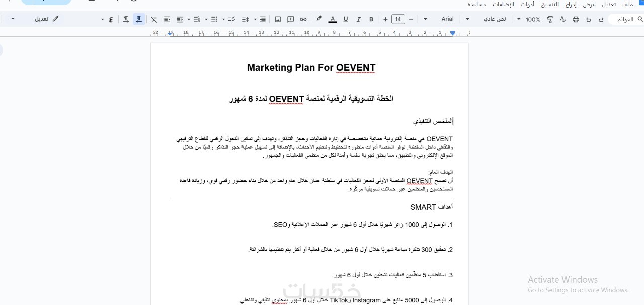Toggle italic formatting
Screen dimensions: 644x305
click(x=358, y=19)
